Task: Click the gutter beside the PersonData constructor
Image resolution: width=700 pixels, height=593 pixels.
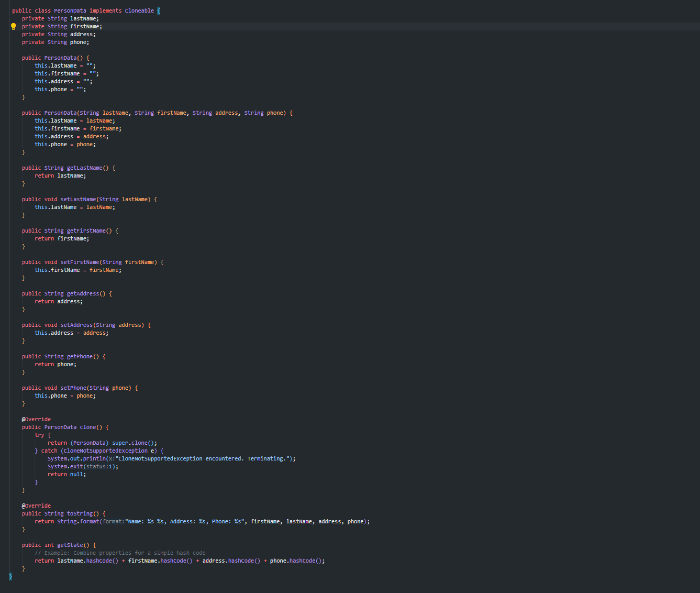Action: [x=13, y=58]
